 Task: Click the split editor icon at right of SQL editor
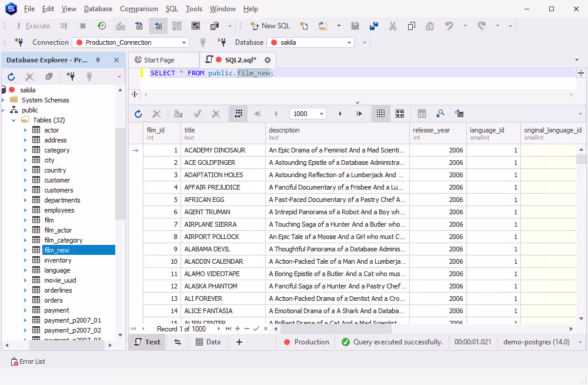[x=581, y=73]
